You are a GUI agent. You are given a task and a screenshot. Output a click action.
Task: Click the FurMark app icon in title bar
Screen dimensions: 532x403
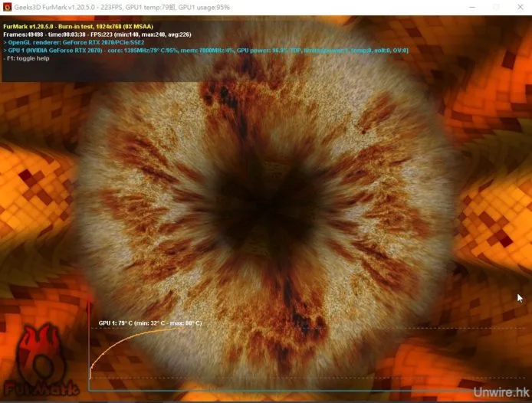pos(7,7)
